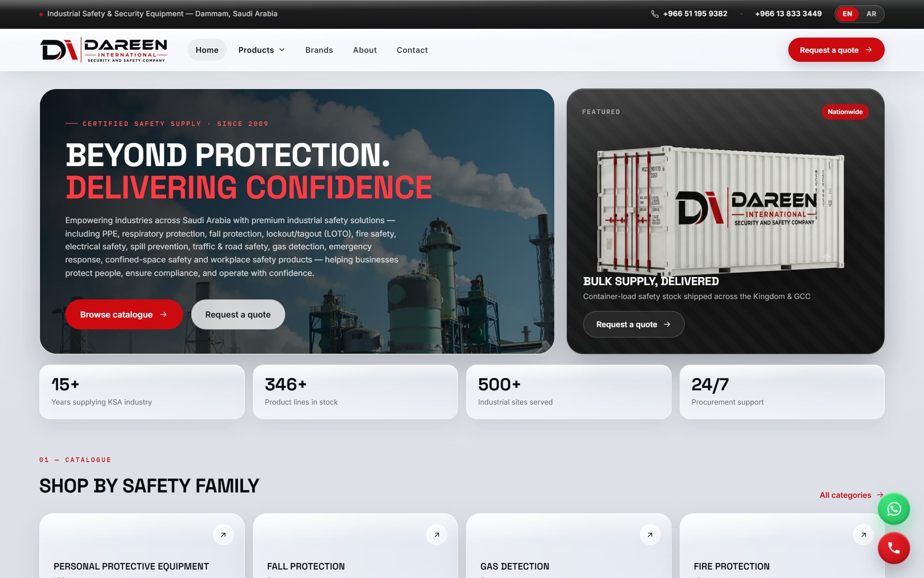The width and height of the screenshot is (924, 578).
Task: Call +966 13 833 3449
Action: (x=788, y=14)
